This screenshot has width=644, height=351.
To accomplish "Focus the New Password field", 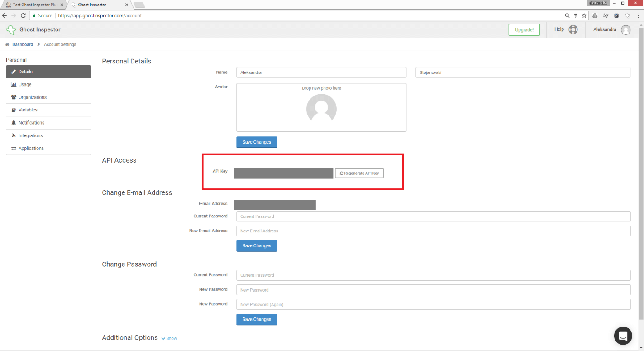I will click(x=433, y=290).
